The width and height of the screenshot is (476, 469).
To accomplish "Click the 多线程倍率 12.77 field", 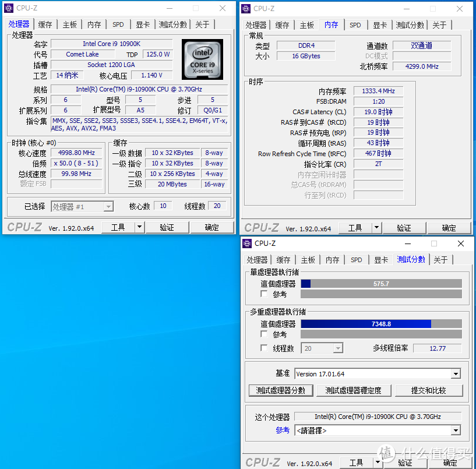I will click(438, 348).
